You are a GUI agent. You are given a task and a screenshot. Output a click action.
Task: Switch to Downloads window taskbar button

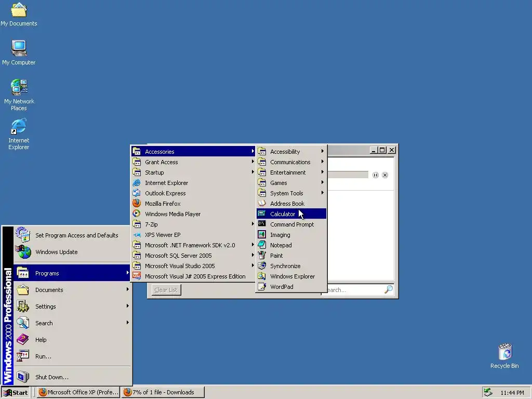(163, 392)
